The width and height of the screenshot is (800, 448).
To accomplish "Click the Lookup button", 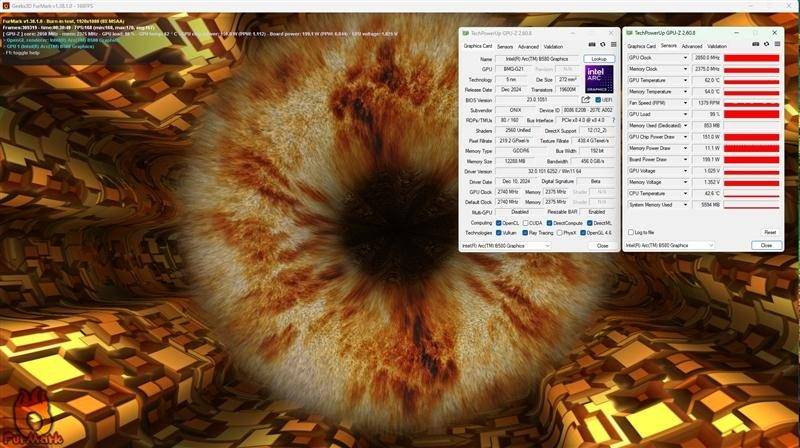I will 599,59.
